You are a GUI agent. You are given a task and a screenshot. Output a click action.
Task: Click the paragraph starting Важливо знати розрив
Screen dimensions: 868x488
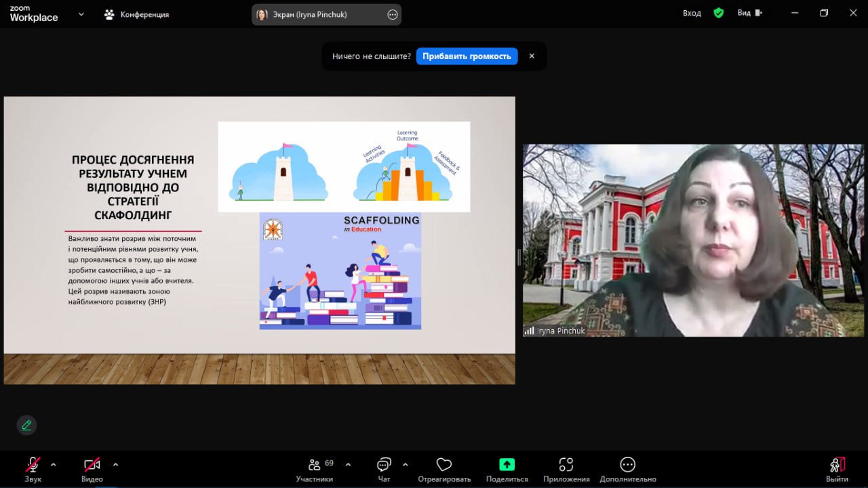[133, 270]
